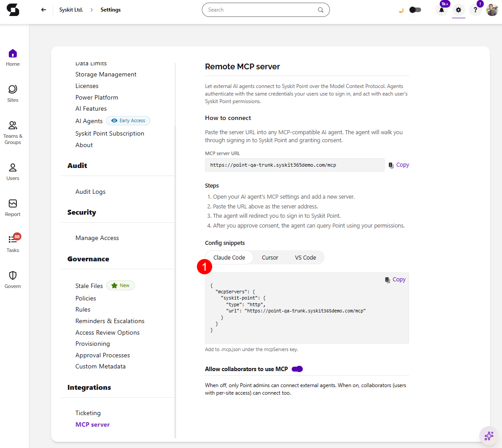Click the Audit section heading
The height and width of the screenshot is (448, 502).
(x=77, y=165)
